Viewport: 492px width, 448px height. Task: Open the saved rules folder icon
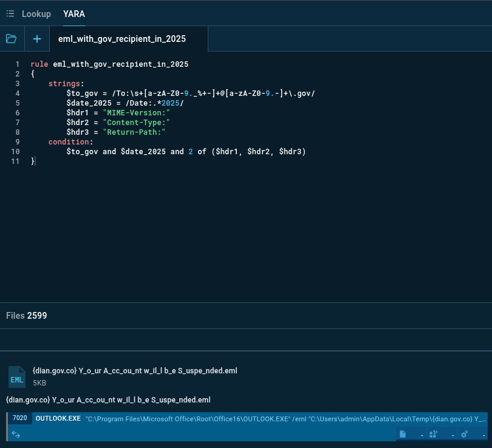pos(11,39)
